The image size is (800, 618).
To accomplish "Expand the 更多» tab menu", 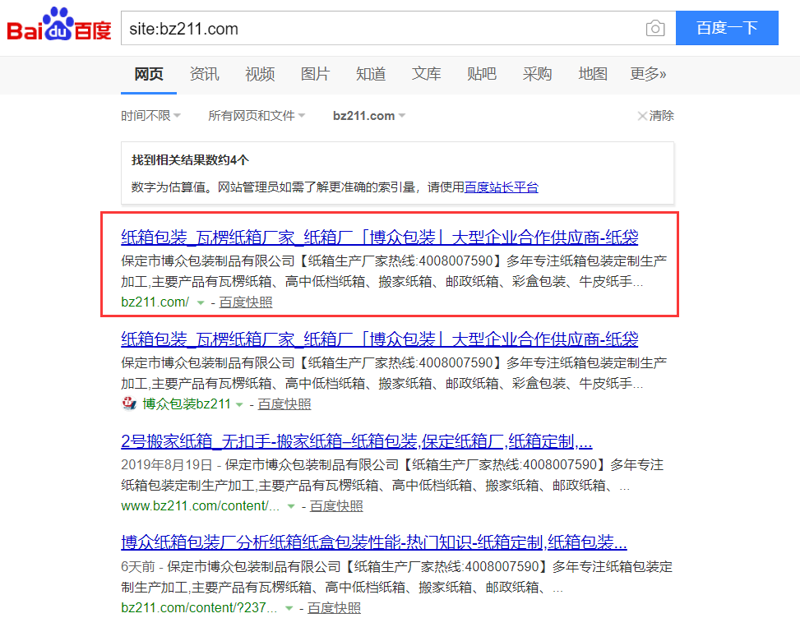I will coord(648,75).
